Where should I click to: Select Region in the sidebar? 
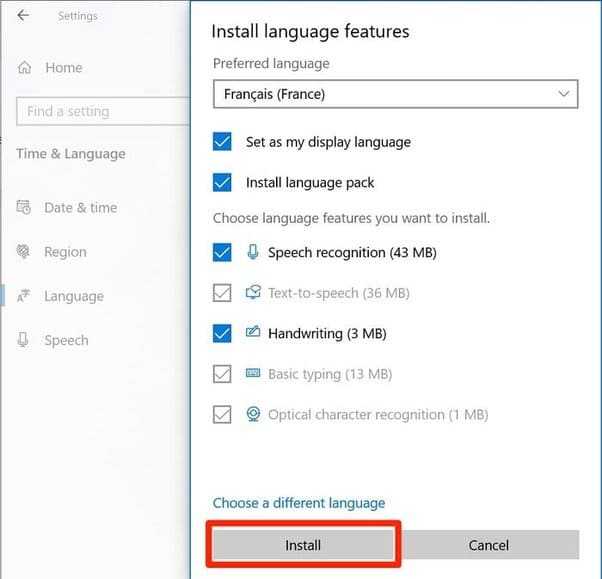pyautogui.click(x=65, y=252)
